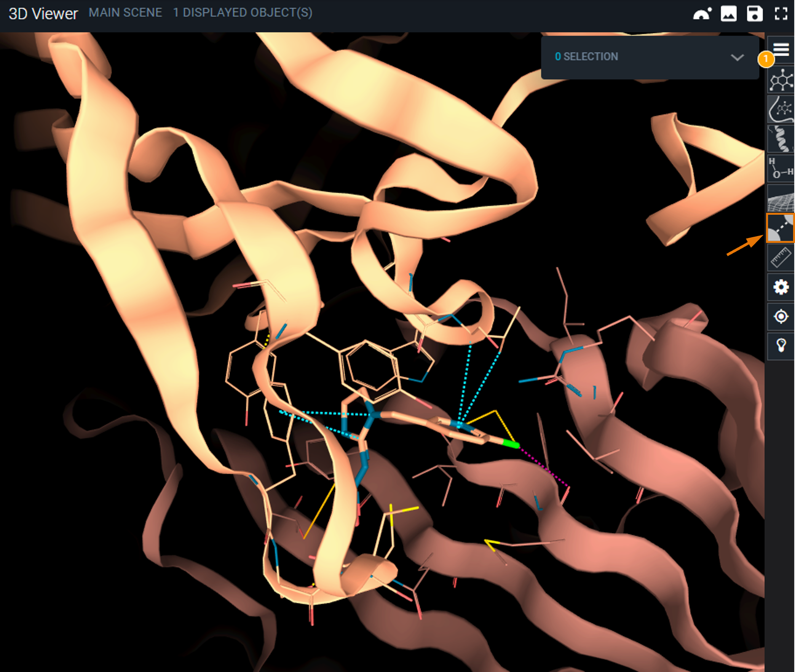Click the 0 SELECTION label
The height and width of the screenshot is (672, 795).
point(587,57)
